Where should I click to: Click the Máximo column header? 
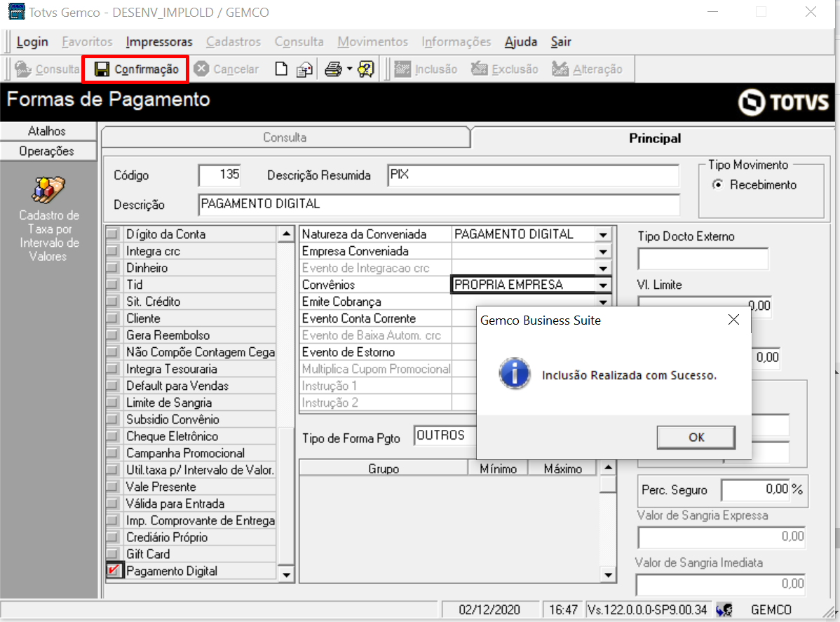click(x=562, y=468)
